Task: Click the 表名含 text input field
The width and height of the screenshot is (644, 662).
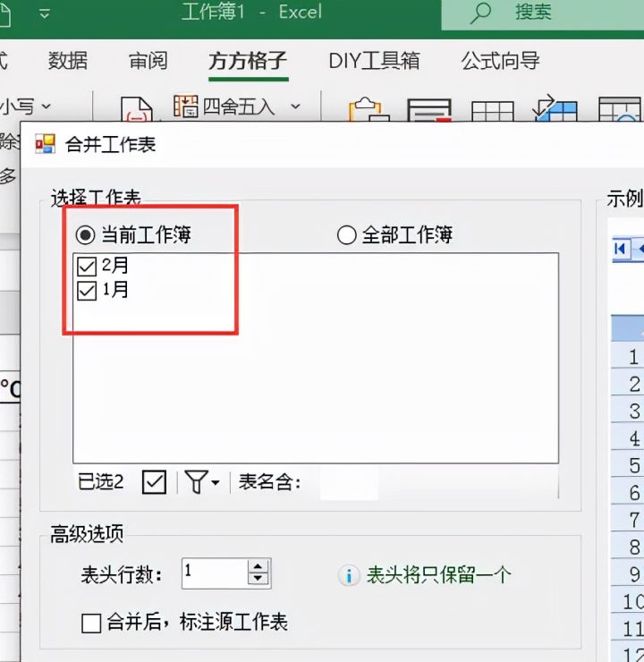Action: coord(349,482)
